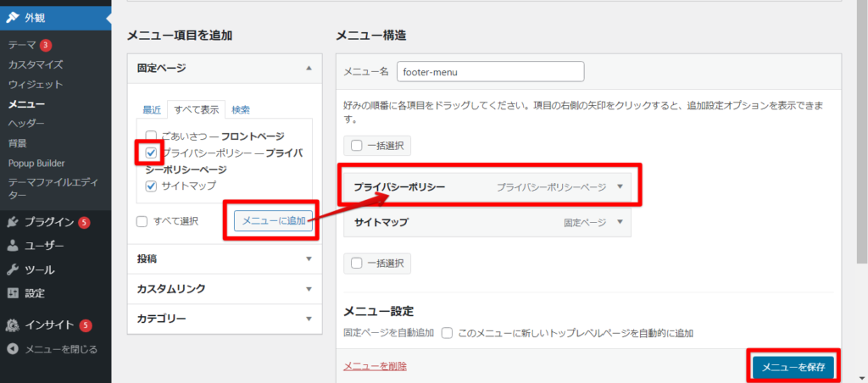Check the upper 一括選択 checkbox
The height and width of the screenshot is (383, 868).
point(357,146)
